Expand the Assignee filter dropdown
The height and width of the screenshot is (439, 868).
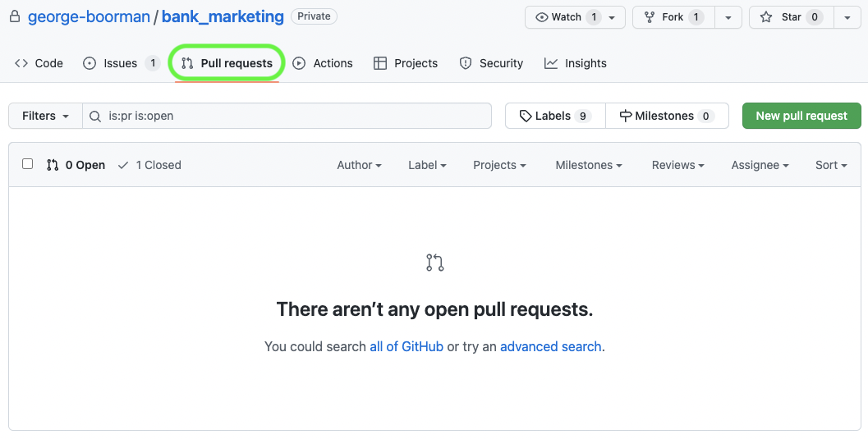pyautogui.click(x=760, y=165)
